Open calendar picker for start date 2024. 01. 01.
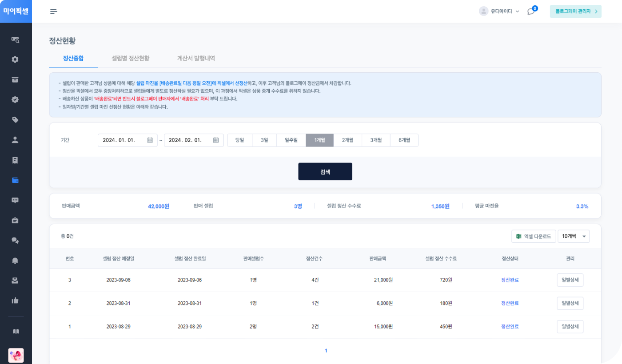Screen dimensions: 622x364 (150, 140)
